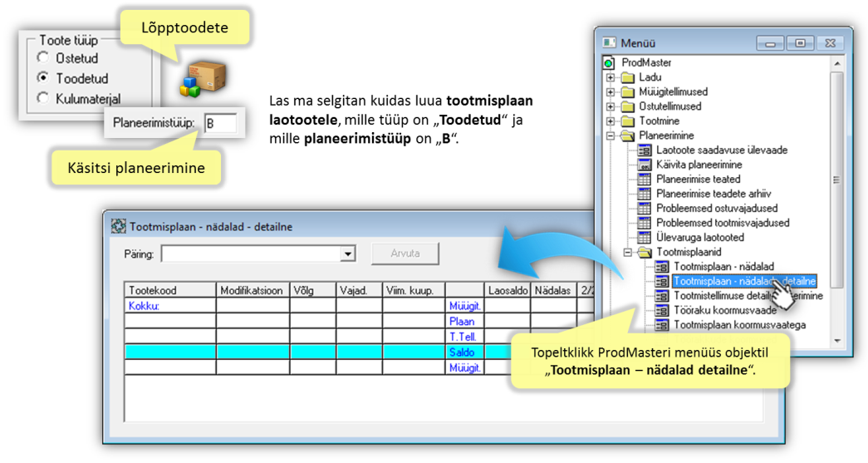Click the Käivita planeerimine icon

(x=645, y=165)
